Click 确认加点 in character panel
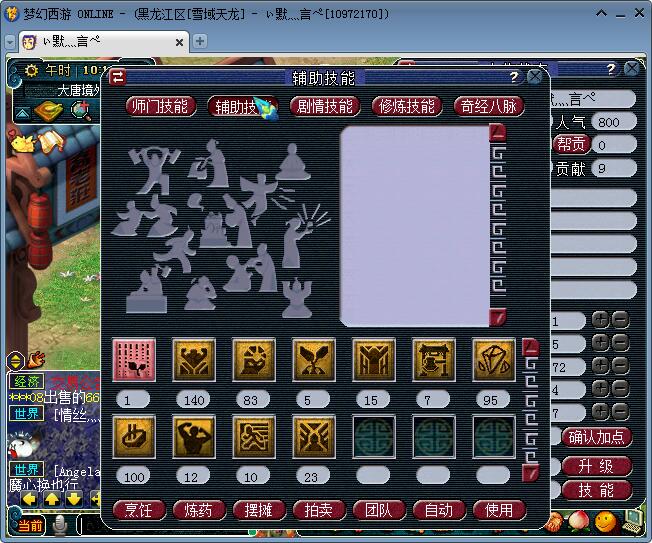 tap(597, 437)
